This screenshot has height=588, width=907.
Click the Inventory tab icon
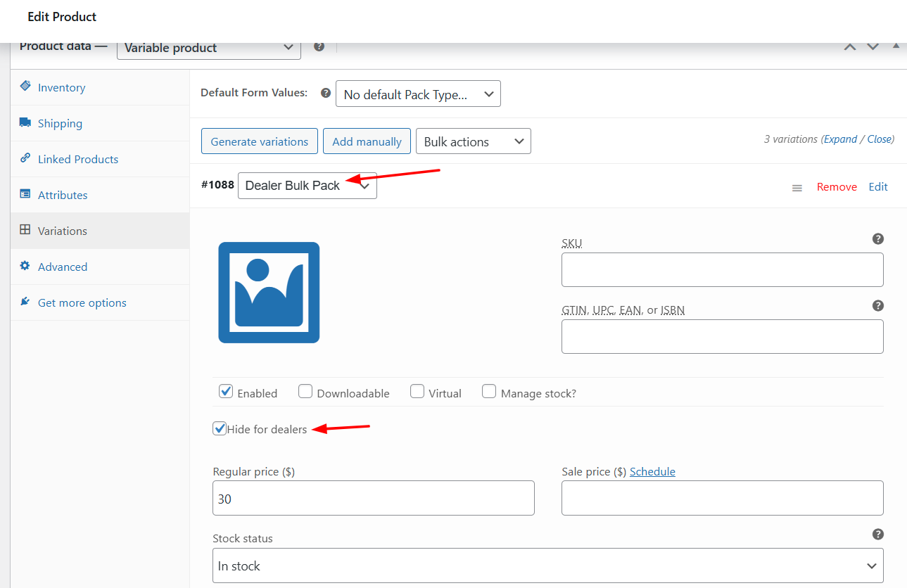pyautogui.click(x=25, y=86)
